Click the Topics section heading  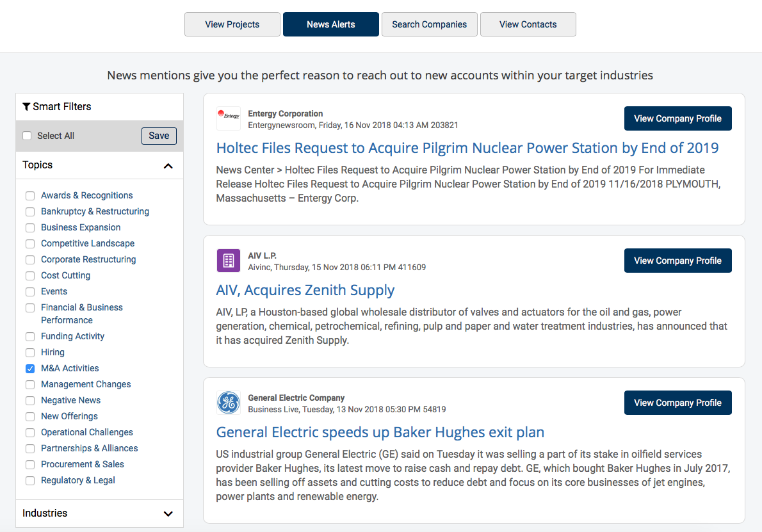click(x=37, y=165)
